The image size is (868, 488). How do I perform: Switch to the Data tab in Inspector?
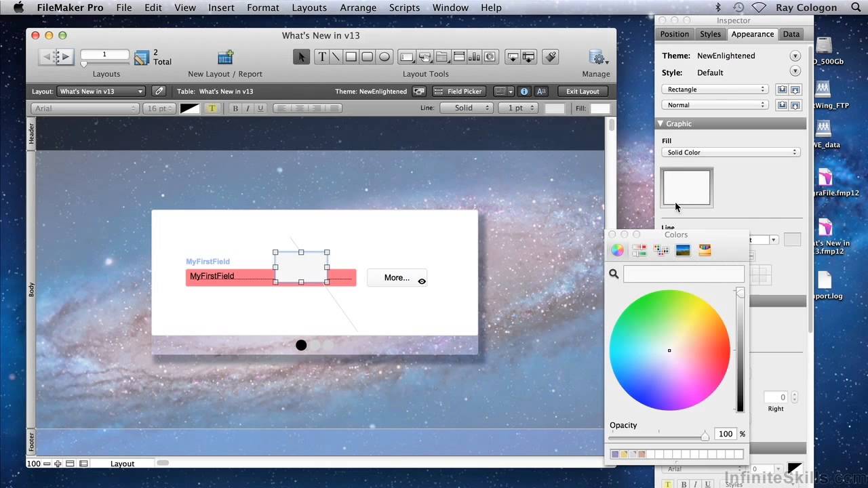(791, 34)
